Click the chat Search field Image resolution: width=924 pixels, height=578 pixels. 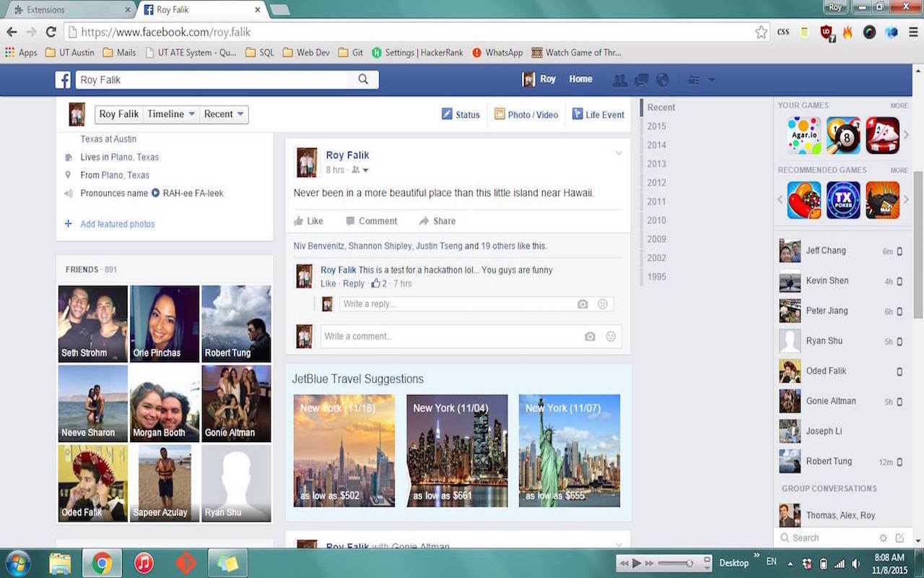click(826, 538)
